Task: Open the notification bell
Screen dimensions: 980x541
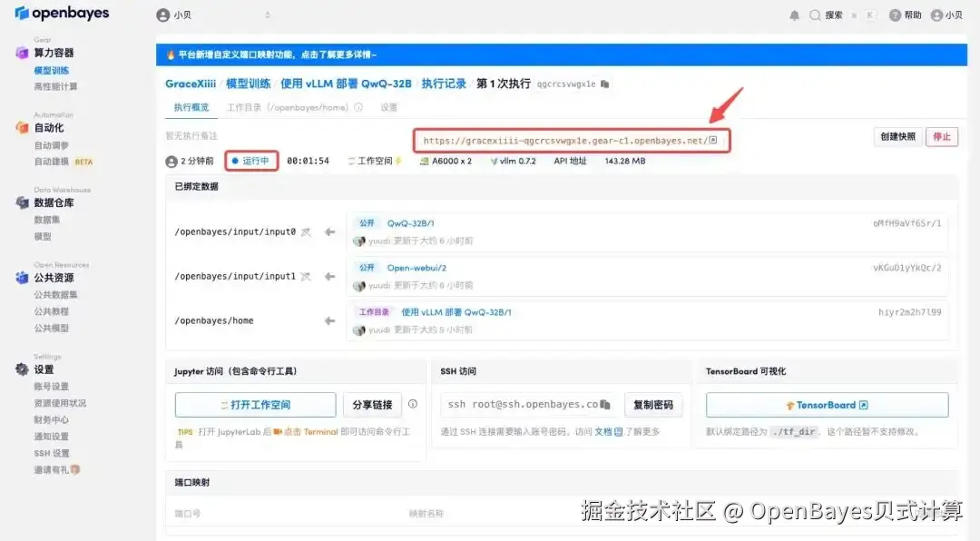Action: point(794,15)
